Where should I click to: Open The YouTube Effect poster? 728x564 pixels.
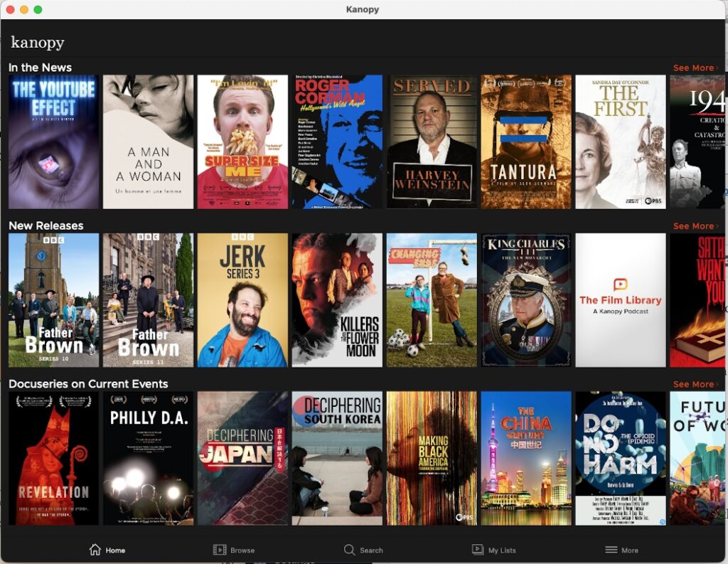pyautogui.click(x=53, y=142)
